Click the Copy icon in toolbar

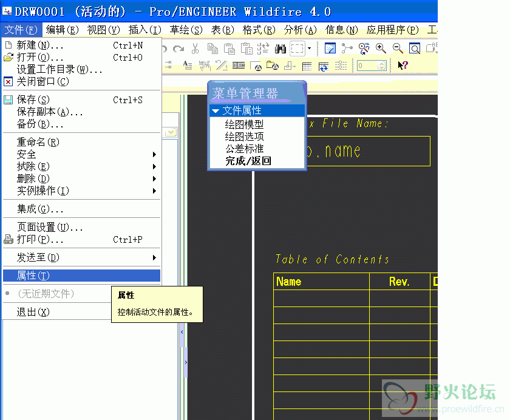click(x=212, y=49)
